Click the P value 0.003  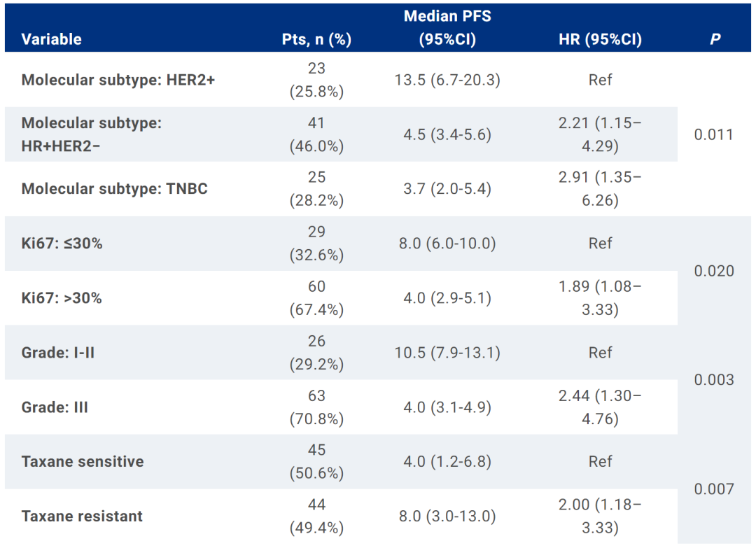coord(714,380)
